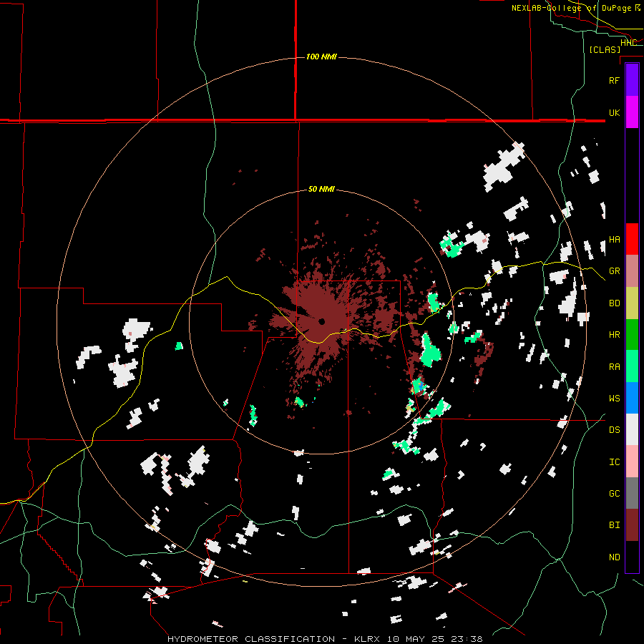This screenshot has height=644, width=644.
Task: Click the BI brown legend swatch
Action: [632, 525]
